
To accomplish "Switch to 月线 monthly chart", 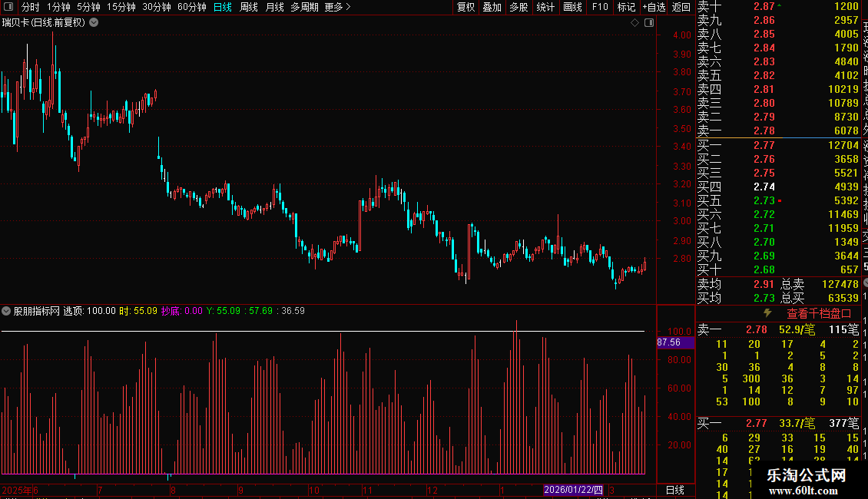I will click(x=274, y=7).
